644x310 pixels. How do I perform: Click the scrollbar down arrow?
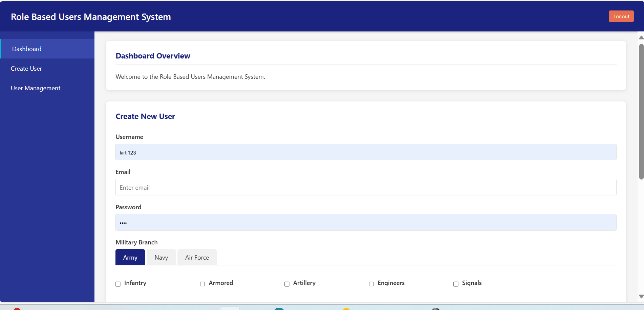click(641, 296)
